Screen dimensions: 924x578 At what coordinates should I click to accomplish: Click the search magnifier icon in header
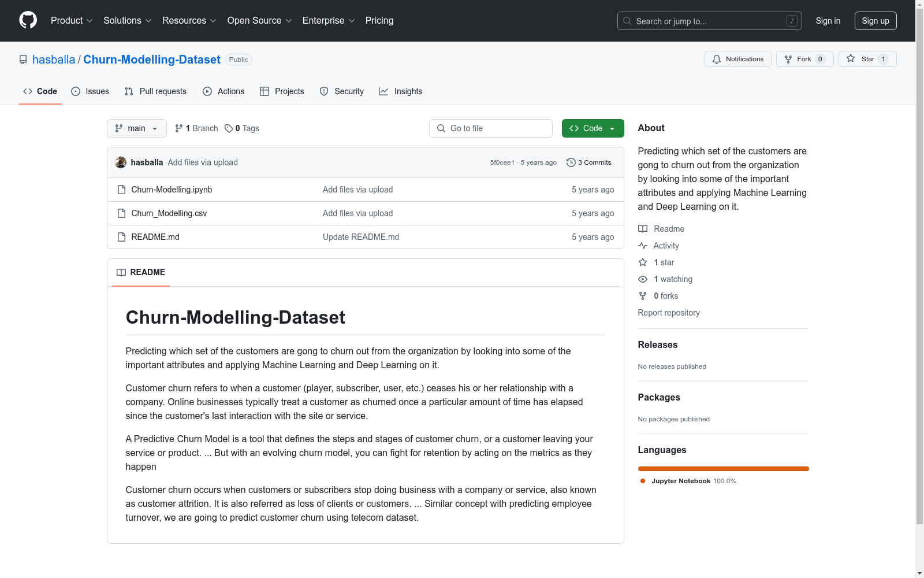click(x=627, y=21)
